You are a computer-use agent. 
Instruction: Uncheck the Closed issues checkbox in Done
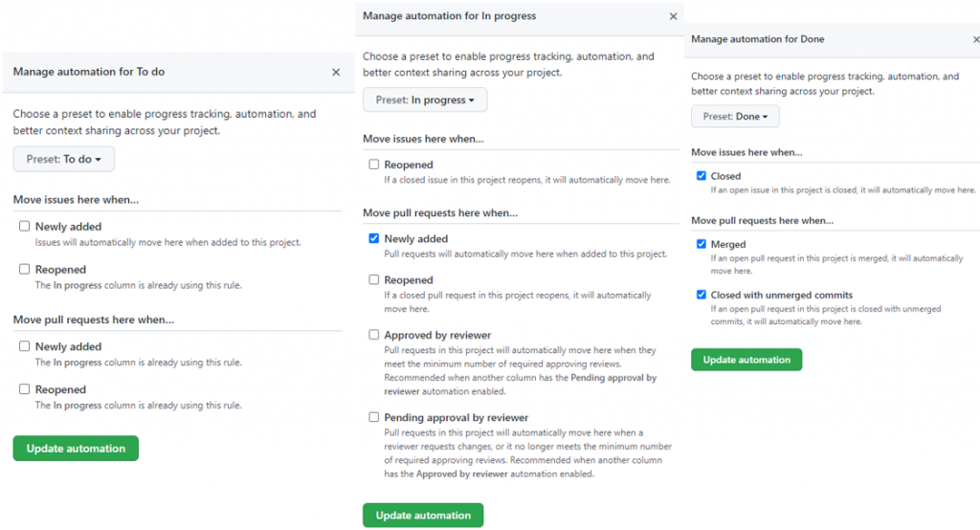point(702,176)
